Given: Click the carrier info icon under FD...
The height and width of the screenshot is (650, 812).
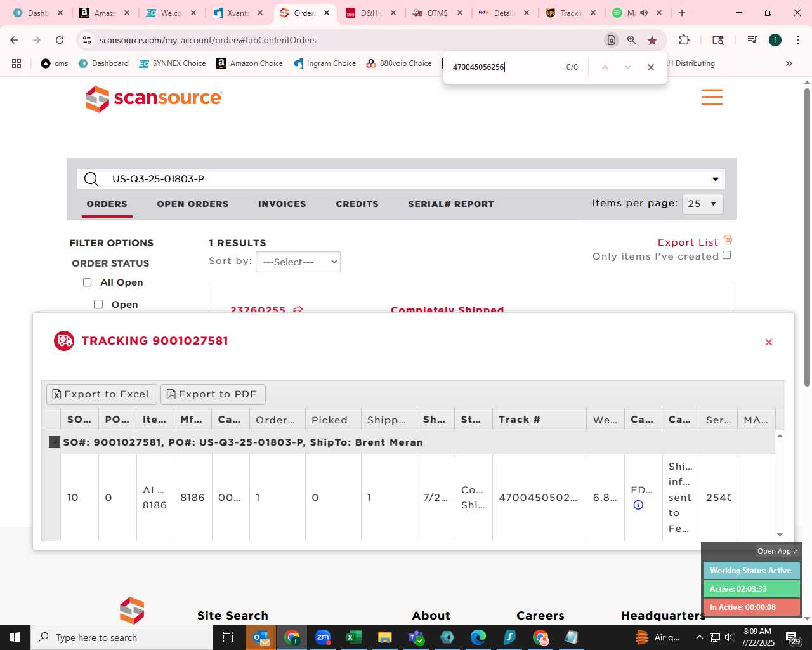Looking at the screenshot, I should pyautogui.click(x=638, y=505).
